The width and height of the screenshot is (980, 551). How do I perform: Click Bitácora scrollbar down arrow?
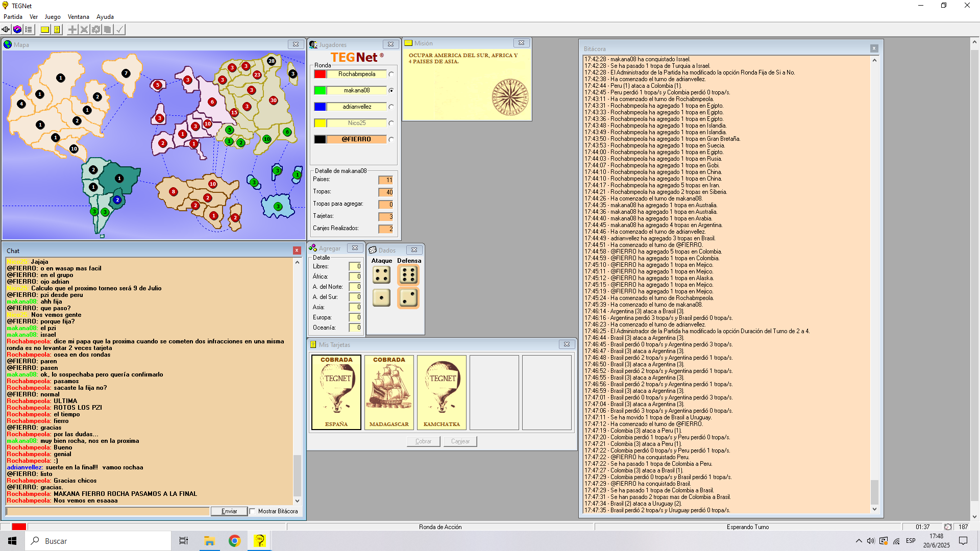874,509
